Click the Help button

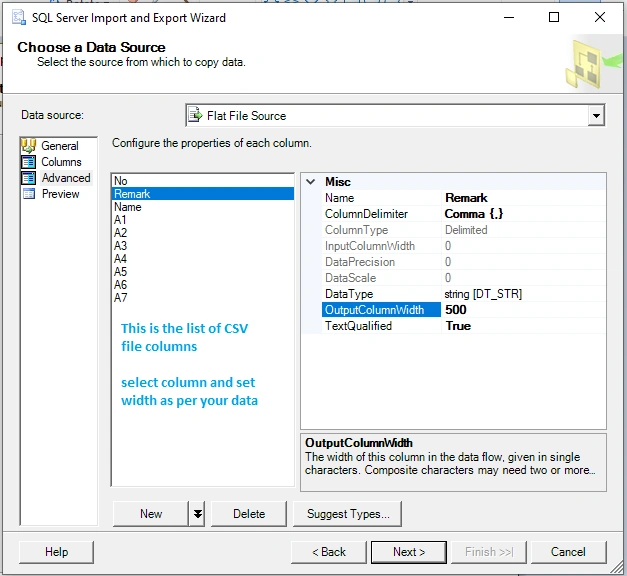click(x=56, y=552)
